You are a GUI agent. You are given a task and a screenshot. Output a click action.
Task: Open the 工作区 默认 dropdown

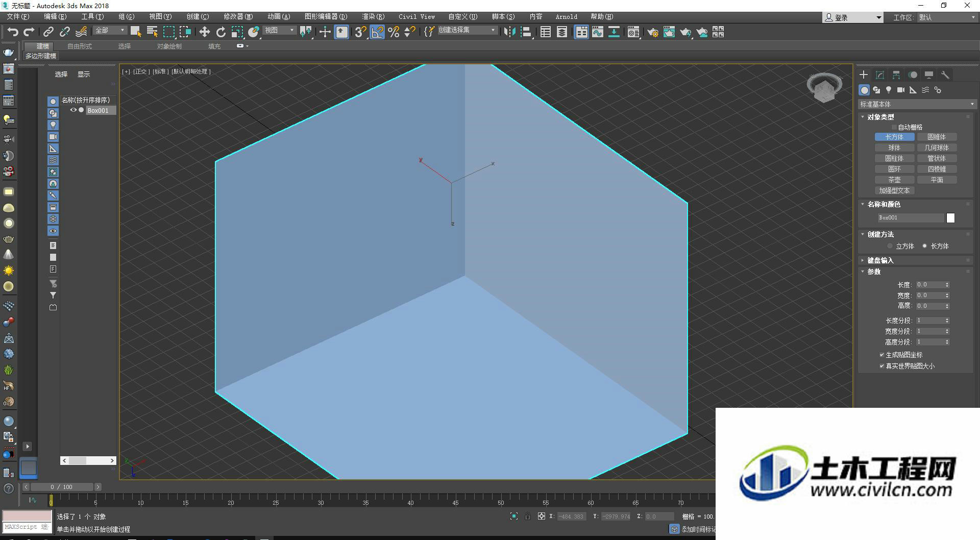pos(948,17)
